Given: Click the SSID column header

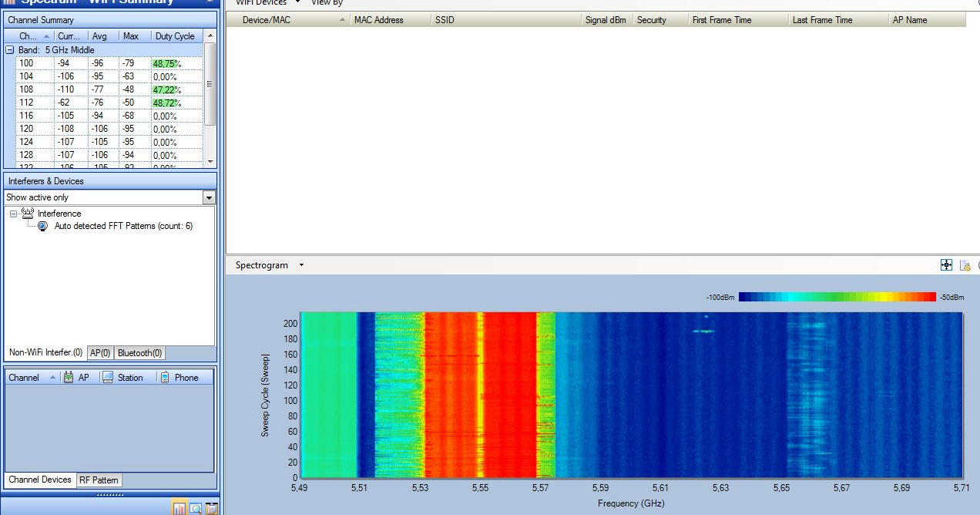Looking at the screenshot, I should [x=506, y=20].
